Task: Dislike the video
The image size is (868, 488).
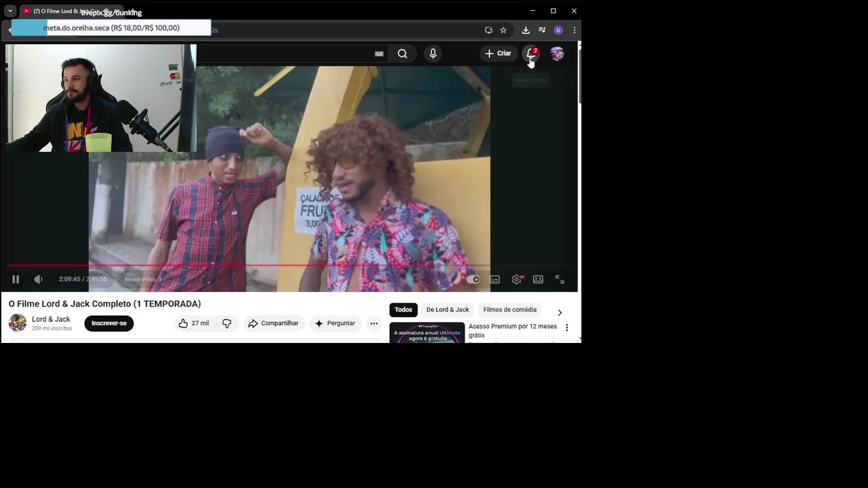Action: click(226, 323)
